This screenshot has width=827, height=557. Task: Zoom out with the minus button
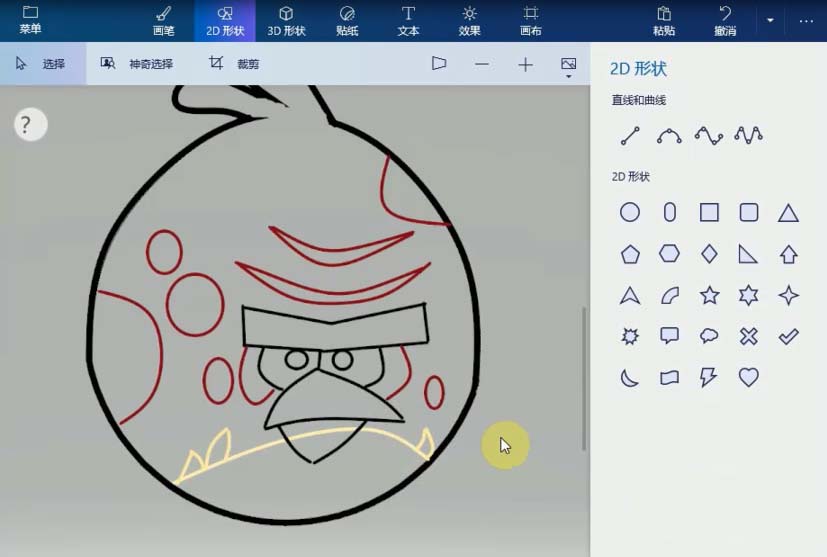(x=482, y=64)
